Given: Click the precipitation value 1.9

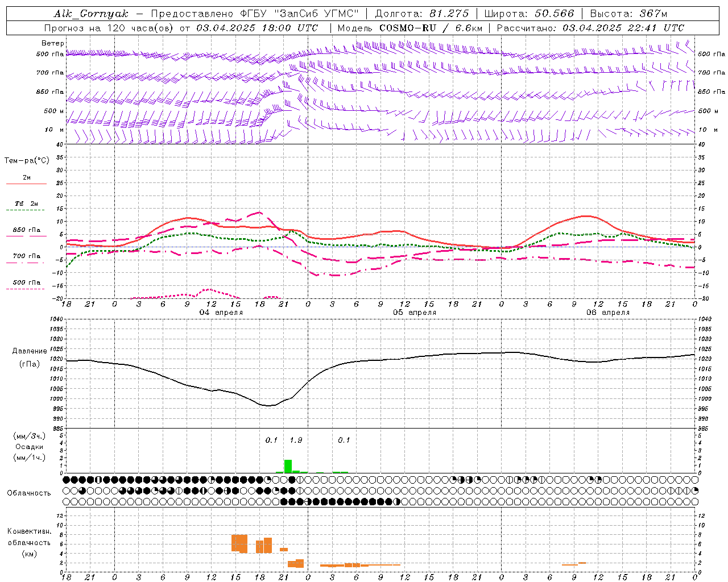Looking at the screenshot, I should click(x=296, y=440).
